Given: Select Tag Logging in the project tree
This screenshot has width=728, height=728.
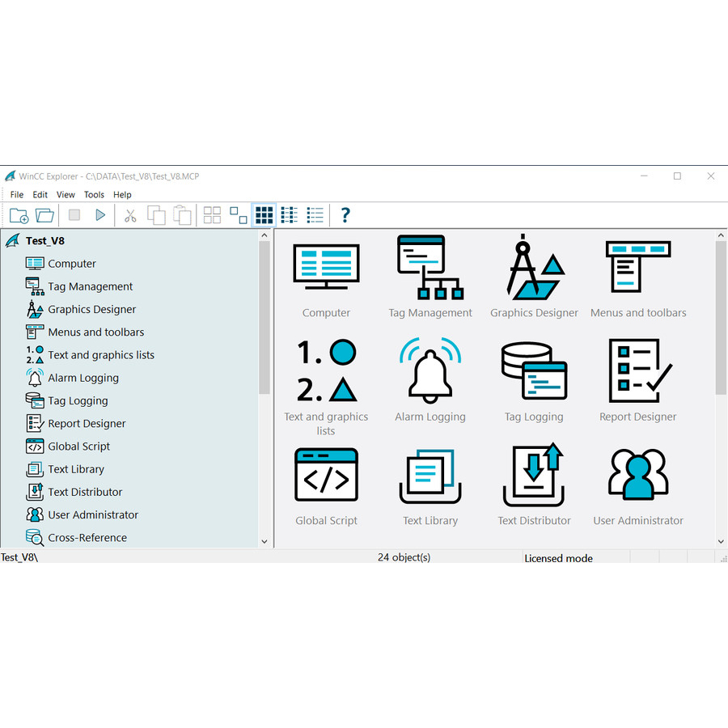Looking at the screenshot, I should point(78,400).
